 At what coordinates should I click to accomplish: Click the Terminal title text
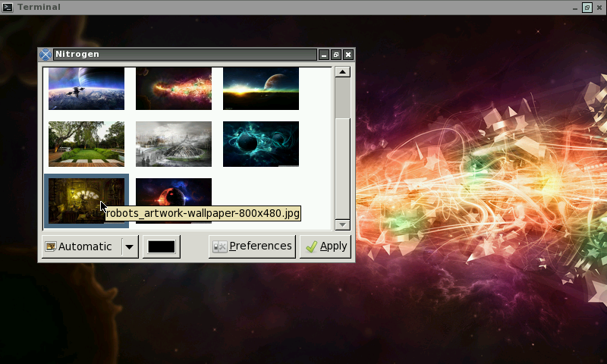(x=39, y=7)
